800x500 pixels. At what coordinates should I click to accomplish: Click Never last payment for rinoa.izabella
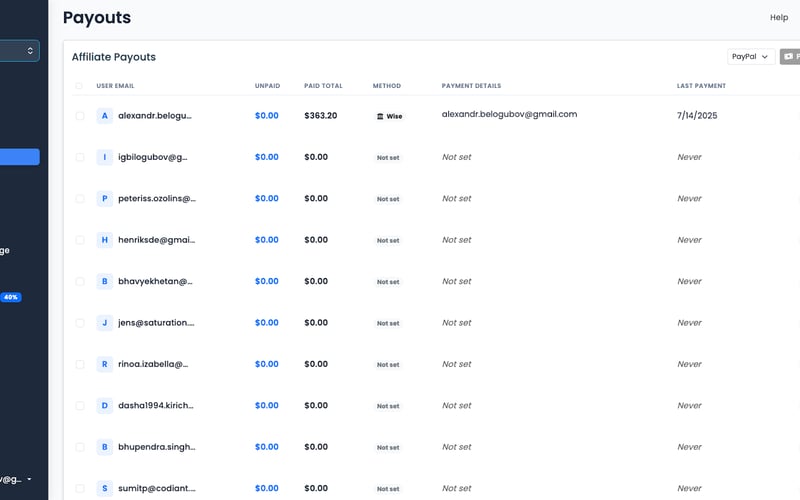689,364
